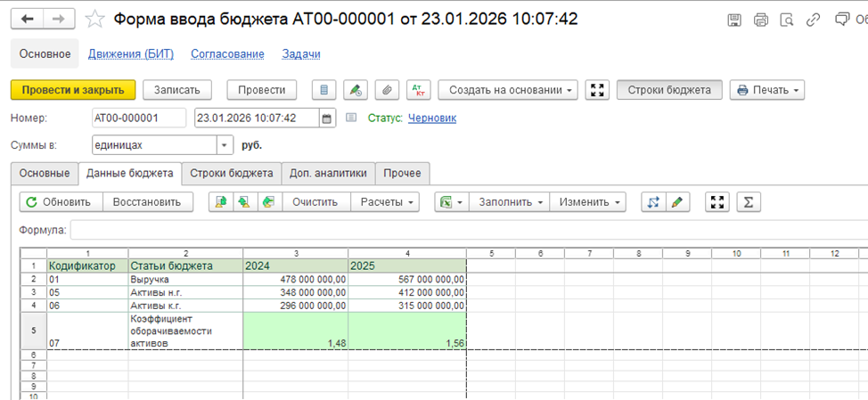This screenshot has width=868, height=400.
Task: Click the Провести button
Action: coord(261,90)
